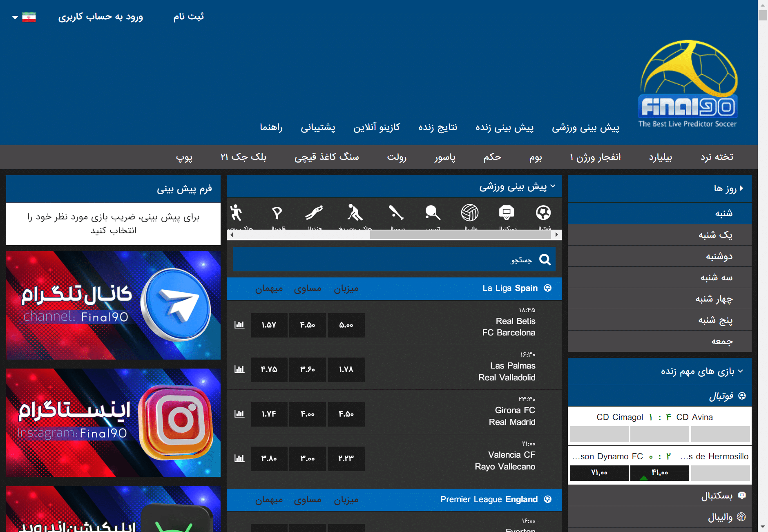Select شنبه (Saturday) in days list
This screenshot has width=768, height=532.
pos(660,213)
